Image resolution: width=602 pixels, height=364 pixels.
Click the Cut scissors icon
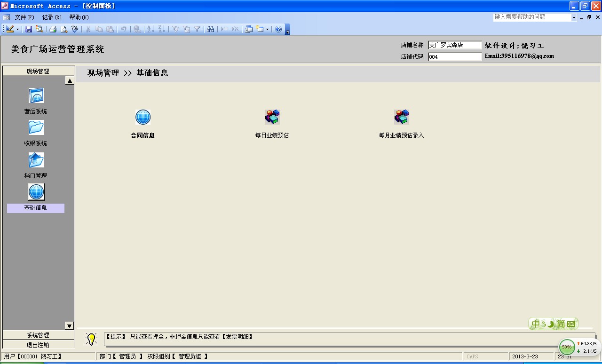pyautogui.click(x=88, y=29)
